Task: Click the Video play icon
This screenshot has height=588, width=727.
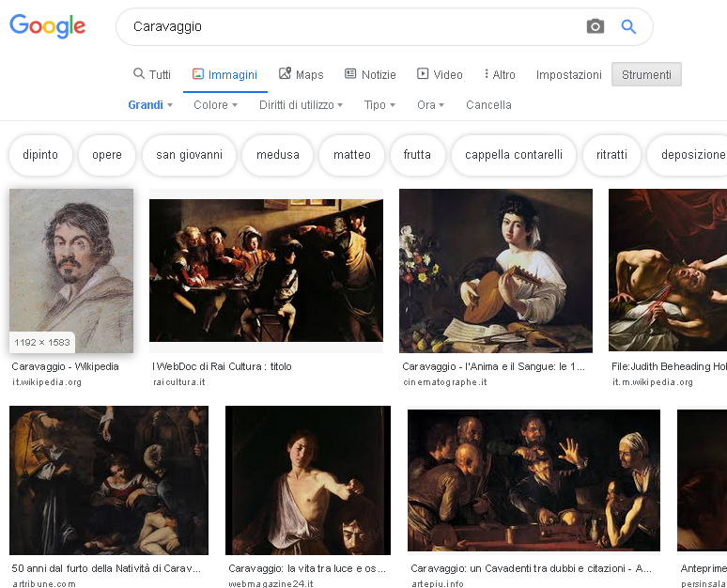Action: click(423, 73)
